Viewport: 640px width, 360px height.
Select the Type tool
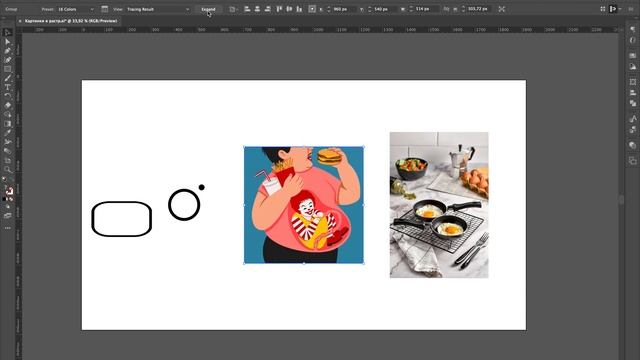[x=7, y=87]
